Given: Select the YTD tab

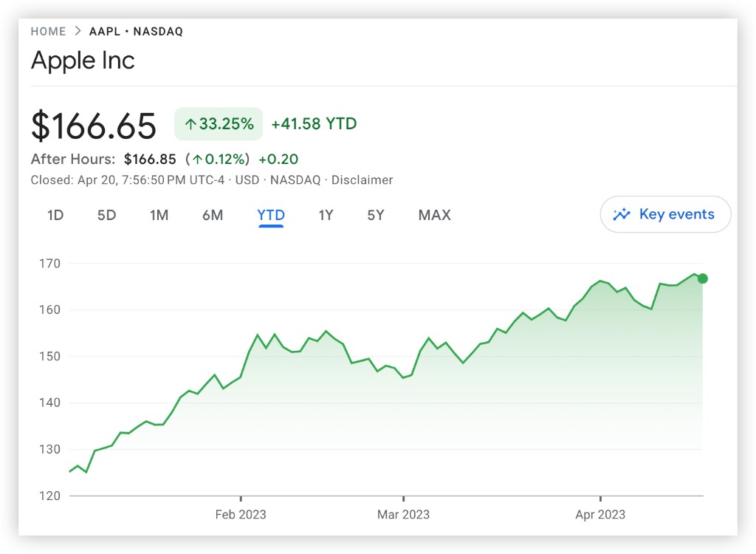Looking at the screenshot, I should [x=271, y=216].
